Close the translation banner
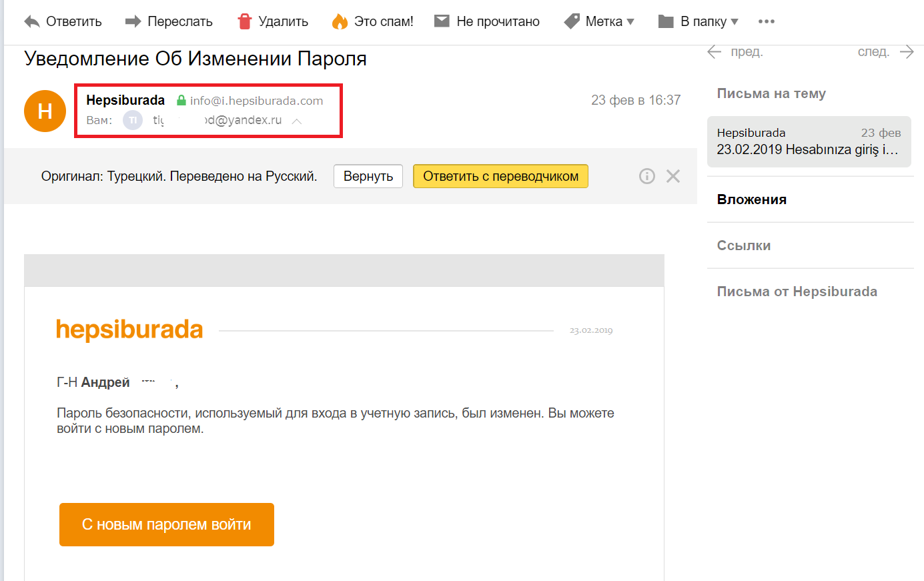The image size is (924, 581). (x=673, y=176)
